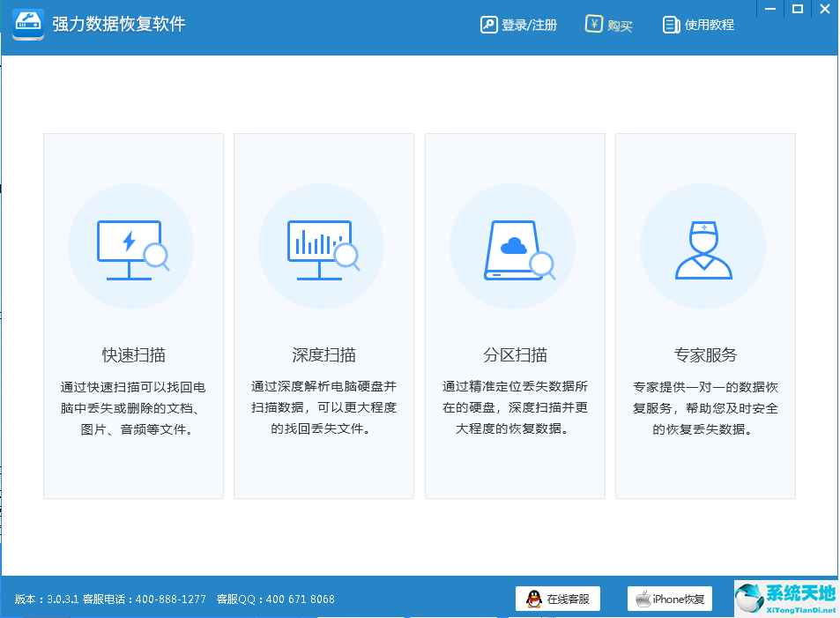840x618 pixels.
Task: Click the app logo icon in title bar
Action: [x=28, y=24]
